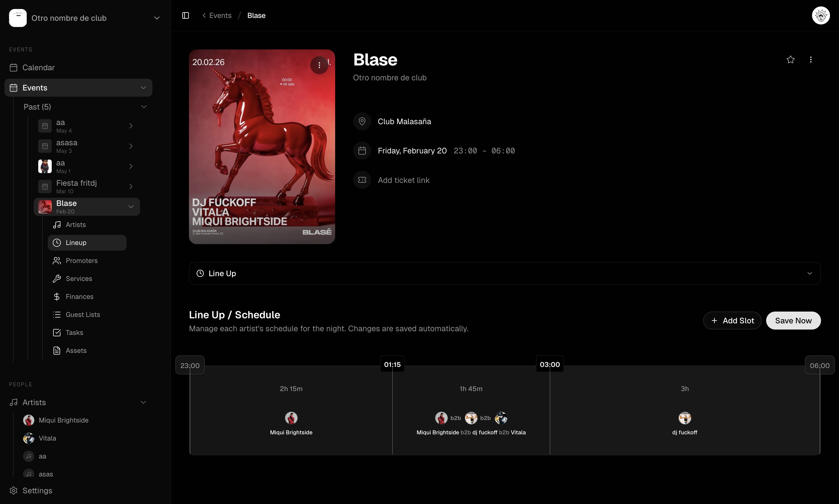This screenshot has height=504, width=839.
Task: Open the poster image options menu
Action: (x=319, y=65)
